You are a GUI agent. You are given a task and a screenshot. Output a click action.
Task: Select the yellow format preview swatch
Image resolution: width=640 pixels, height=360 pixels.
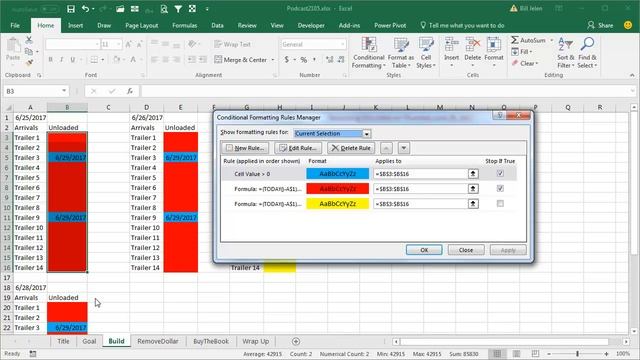pos(338,203)
